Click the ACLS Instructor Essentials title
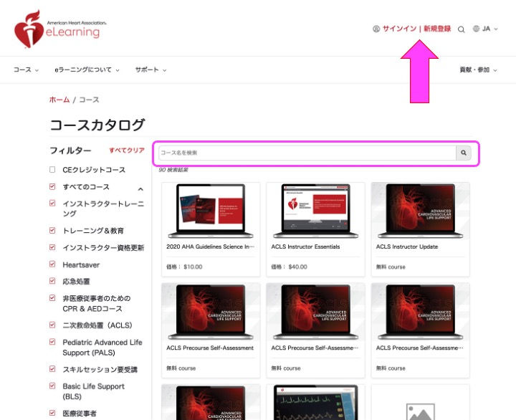This screenshot has height=420, width=516. (x=305, y=247)
